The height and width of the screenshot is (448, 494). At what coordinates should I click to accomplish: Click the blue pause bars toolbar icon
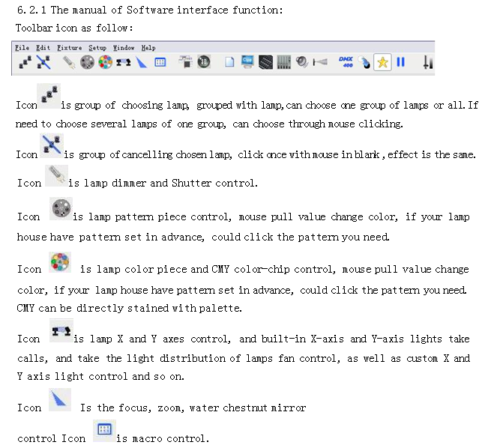pyautogui.click(x=401, y=62)
